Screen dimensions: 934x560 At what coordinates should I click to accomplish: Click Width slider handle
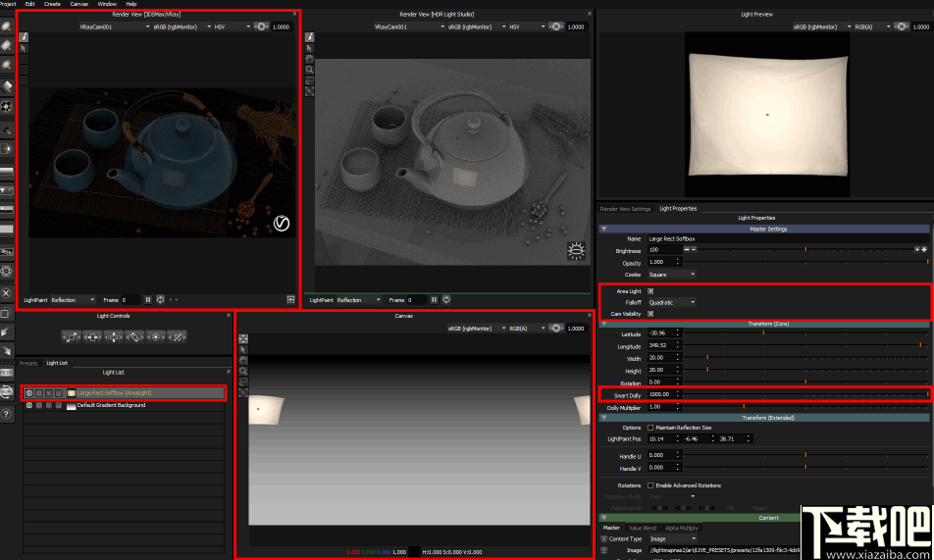click(707, 357)
